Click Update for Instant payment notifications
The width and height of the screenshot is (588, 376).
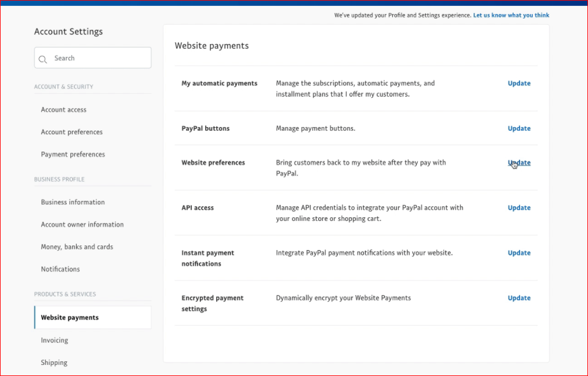pos(519,253)
